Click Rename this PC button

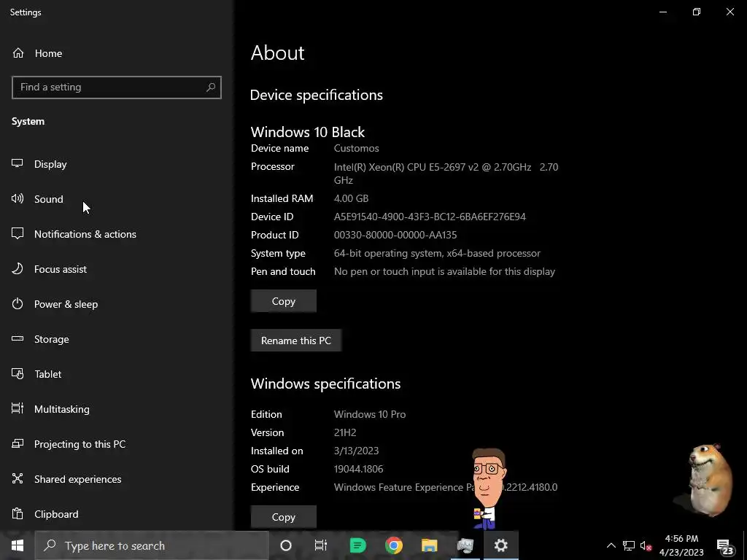[296, 341]
